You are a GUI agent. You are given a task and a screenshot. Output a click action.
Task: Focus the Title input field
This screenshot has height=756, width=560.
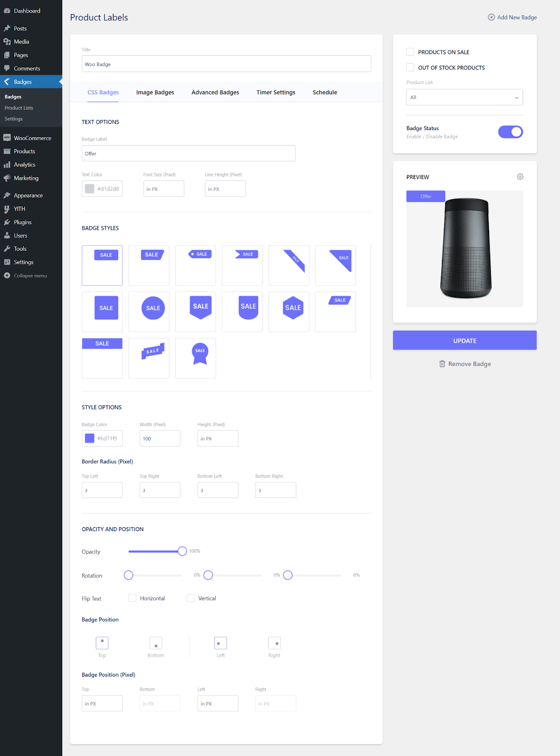[226, 64]
